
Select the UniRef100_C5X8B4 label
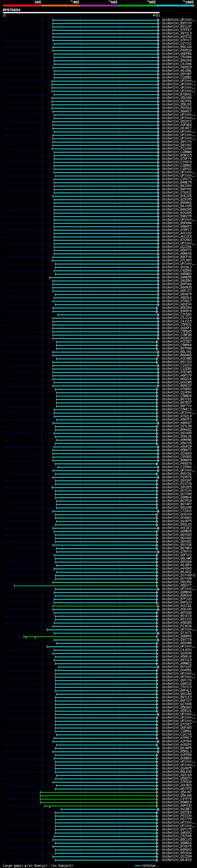pyautogui.click(x=177, y=57)
